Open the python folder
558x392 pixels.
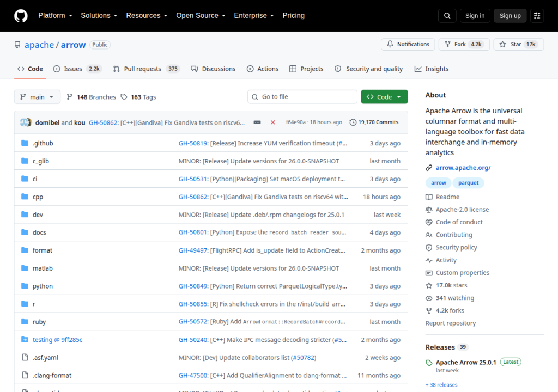(43, 286)
